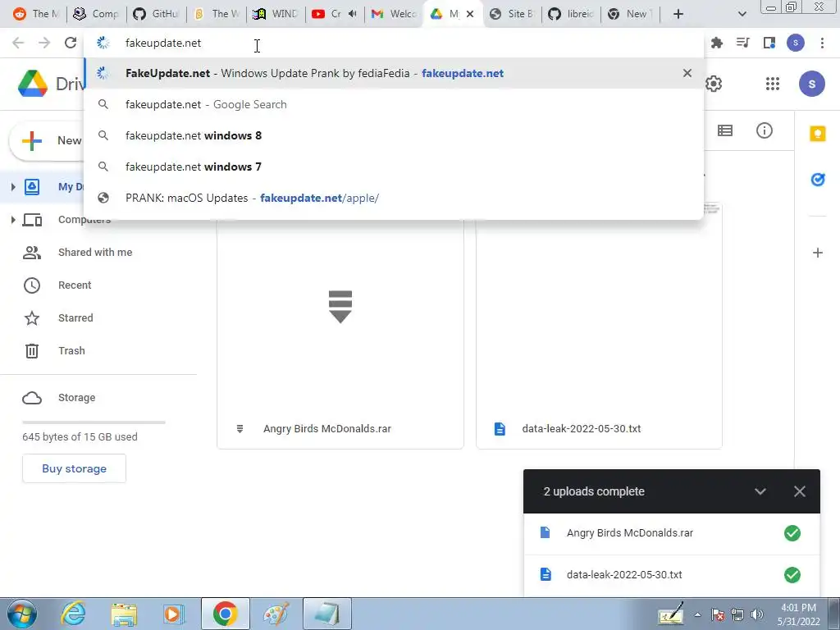
Task: Open Google Tasks in the side panel
Action: 818,180
